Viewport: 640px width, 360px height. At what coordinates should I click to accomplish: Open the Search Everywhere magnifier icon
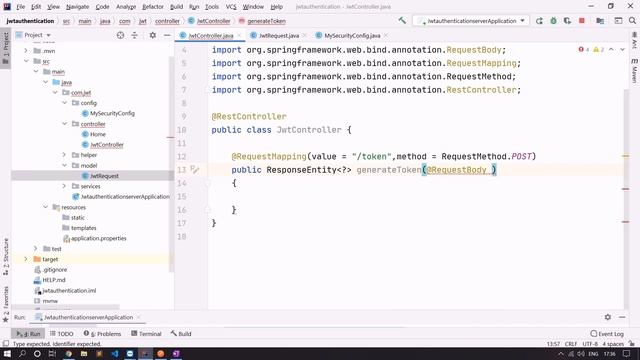tap(632, 21)
